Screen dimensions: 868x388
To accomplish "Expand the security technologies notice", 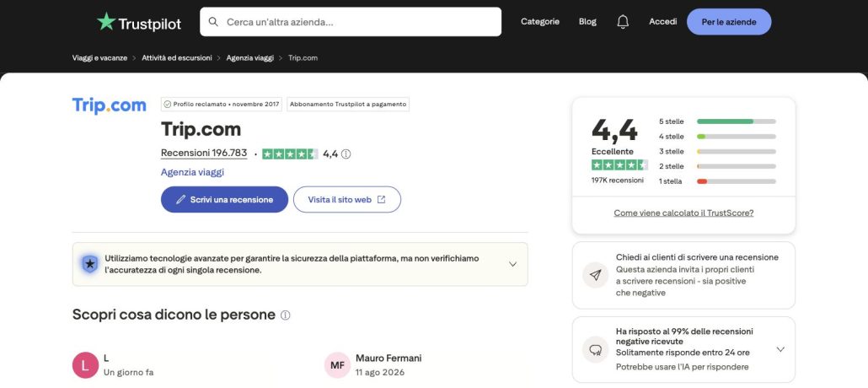I will click(x=512, y=264).
